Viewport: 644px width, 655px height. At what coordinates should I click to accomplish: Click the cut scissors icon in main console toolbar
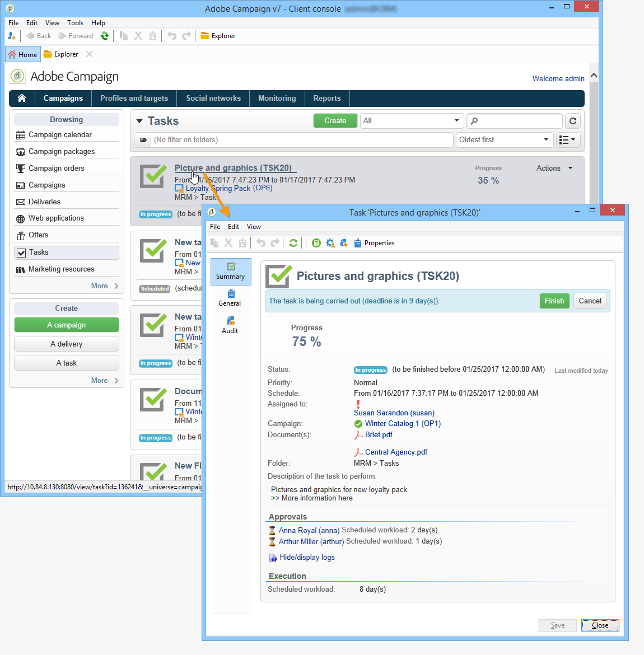coord(138,36)
